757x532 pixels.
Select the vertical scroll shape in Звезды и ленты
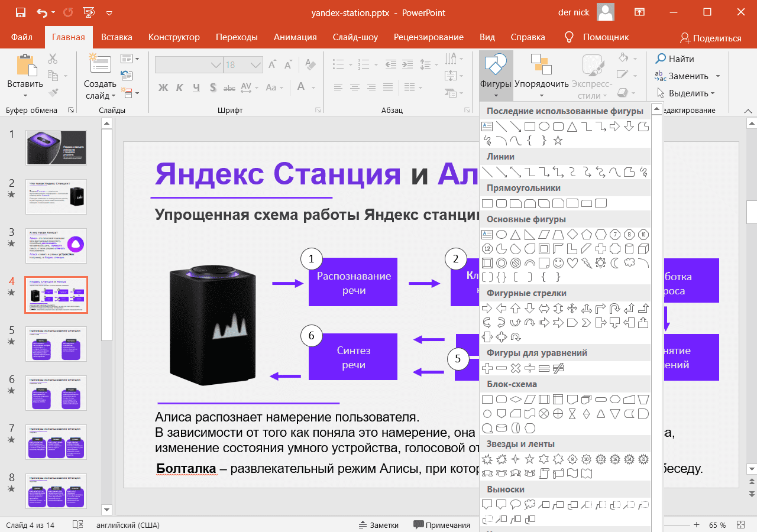point(544,473)
